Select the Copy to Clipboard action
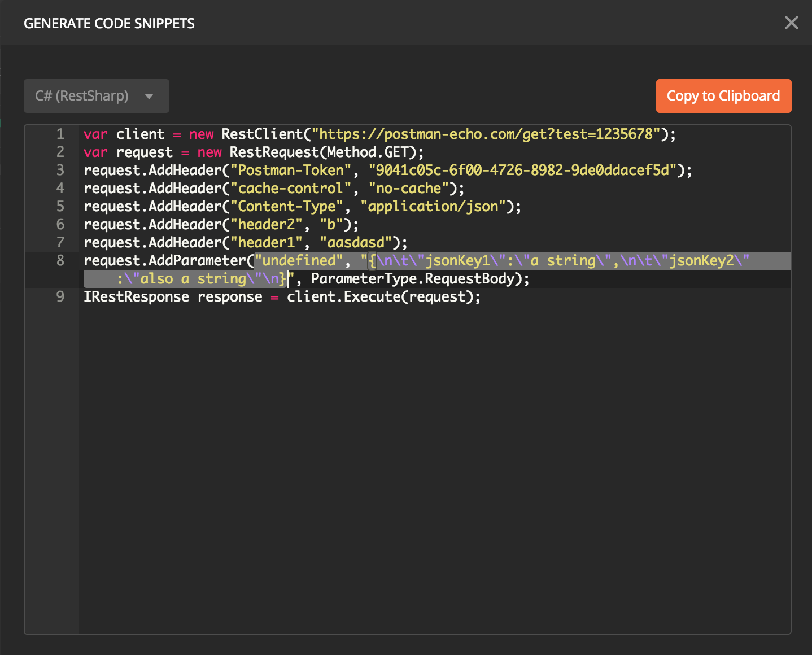Screen dimensions: 812x655 pos(723,96)
